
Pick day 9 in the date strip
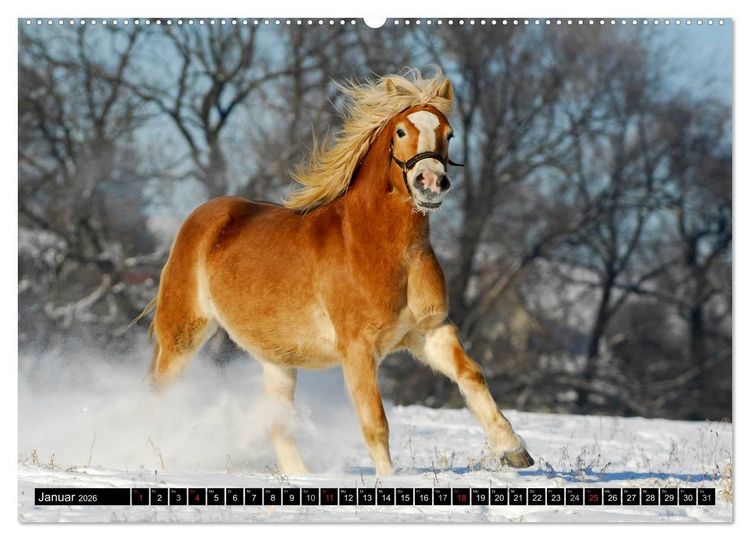pos(291,497)
